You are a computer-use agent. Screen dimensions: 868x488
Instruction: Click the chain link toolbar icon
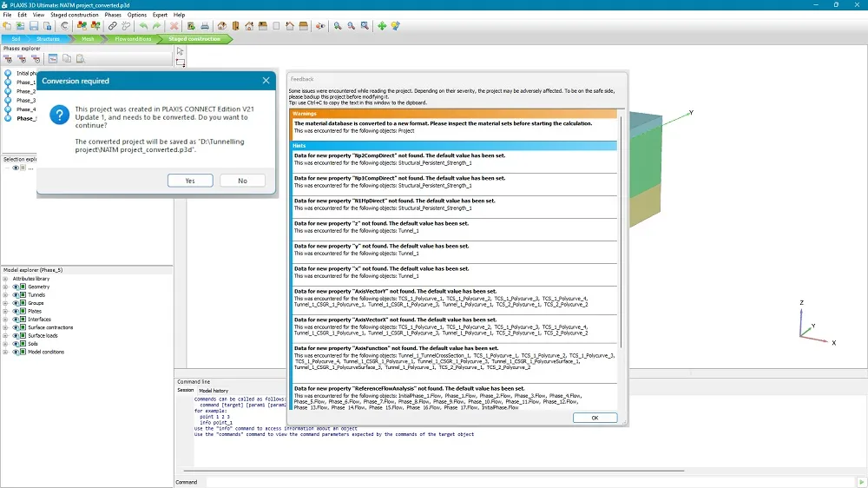(x=112, y=26)
